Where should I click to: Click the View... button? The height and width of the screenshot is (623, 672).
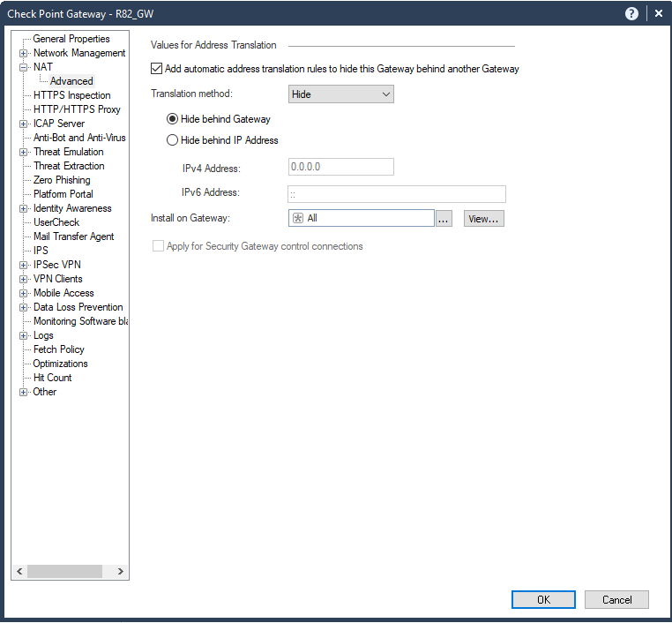point(484,219)
